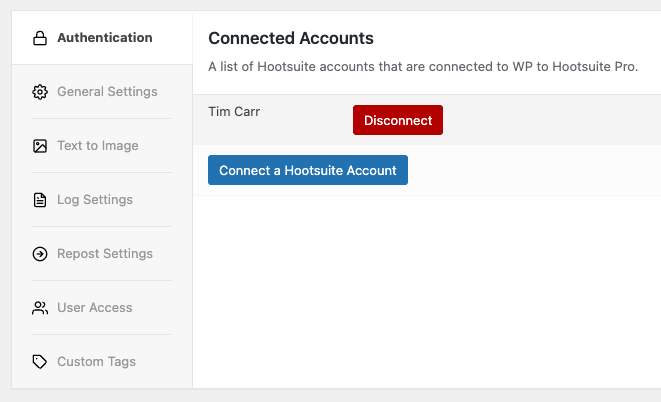Click the General Settings gear icon
This screenshot has width=661, height=402.
[x=40, y=92]
